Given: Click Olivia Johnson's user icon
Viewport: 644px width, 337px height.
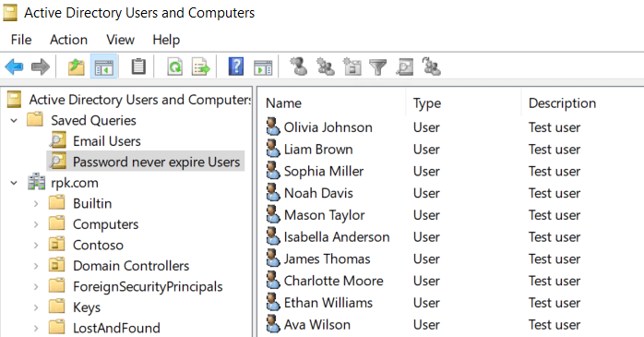Looking at the screenshot, I should [x=273, y=126].
